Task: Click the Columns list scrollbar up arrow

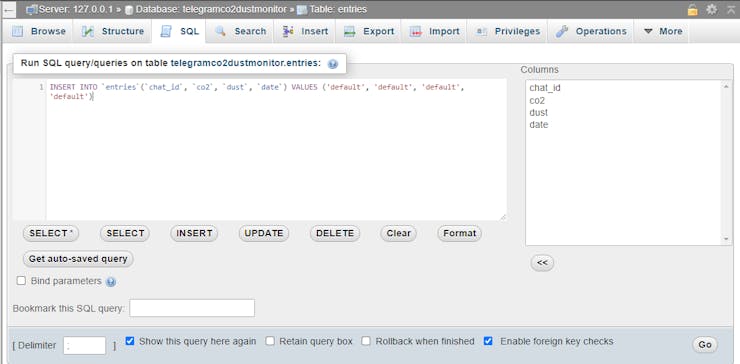Action: (727, 86)
